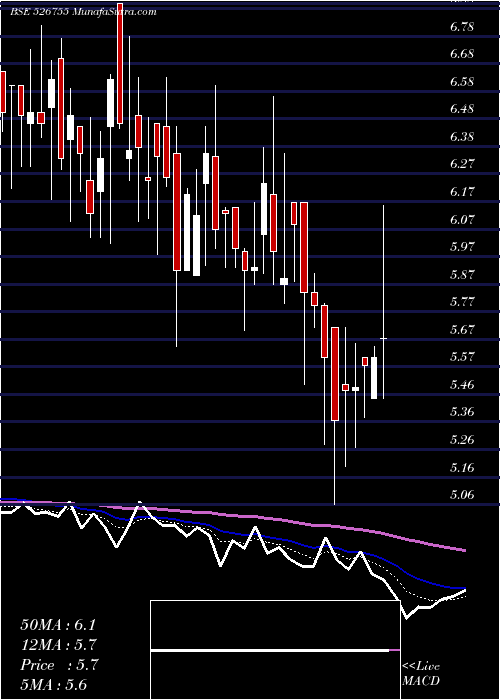Viewport: 500px width, 700px height.
Task: Click the 6.58 price axis label
Action: pos(462,82)
